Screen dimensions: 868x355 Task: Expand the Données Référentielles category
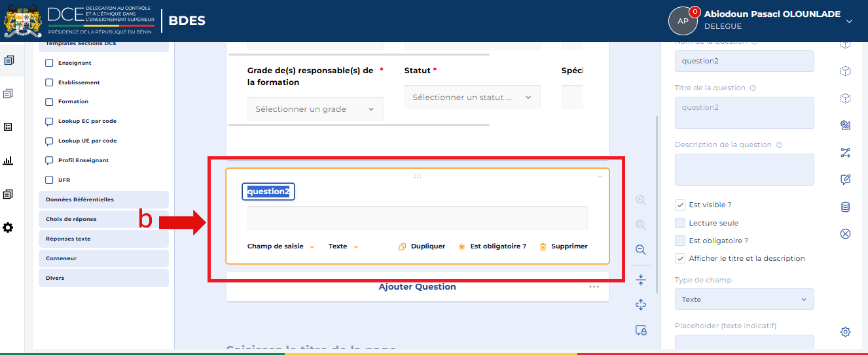pyautogui.click(x=103, y=199)
